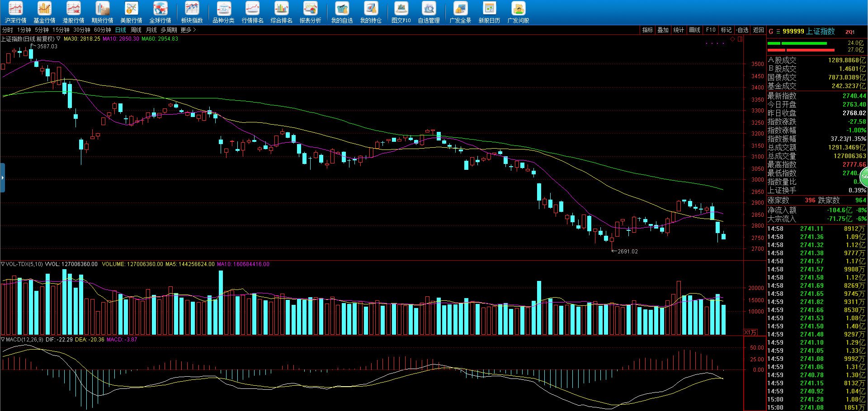Expand the 更多 periods menu
Screen dimensions: 868x411
(x=188, y=30)
